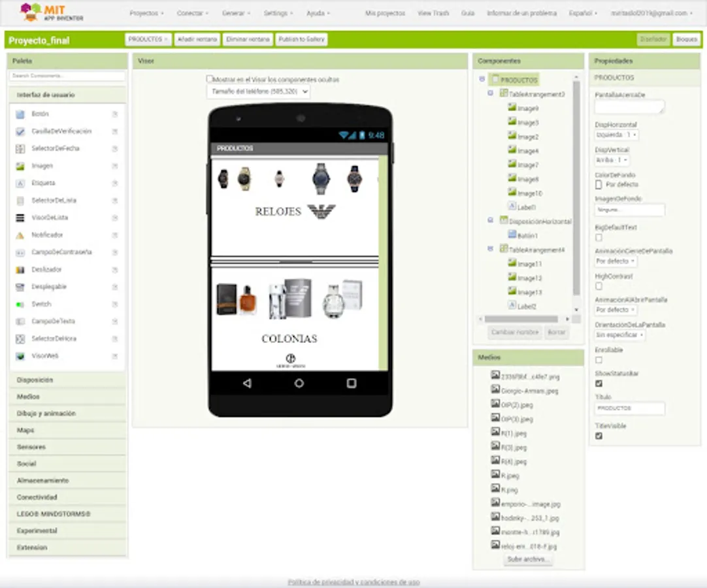Select Label1 in component tree
Screen dimensions: 707x588
(x=527, y=207)
